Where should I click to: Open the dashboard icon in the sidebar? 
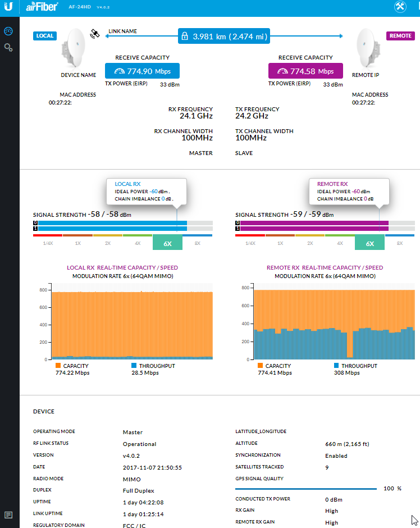tap(9, 31)
